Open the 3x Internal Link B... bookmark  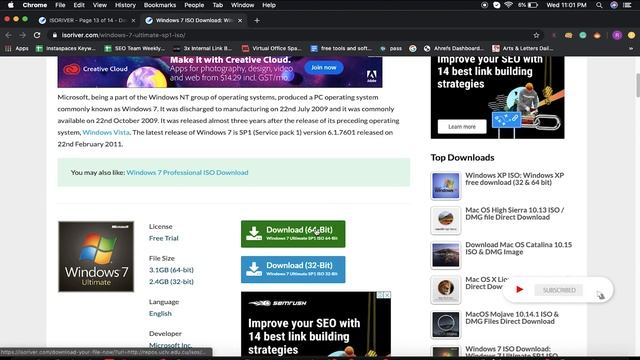(x=203, y=48)
